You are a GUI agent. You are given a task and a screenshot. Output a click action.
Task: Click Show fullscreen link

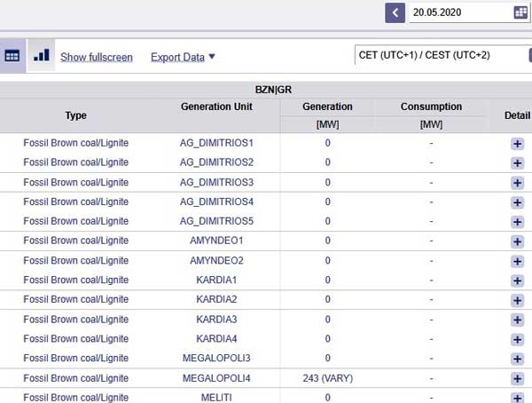(97, 57)
